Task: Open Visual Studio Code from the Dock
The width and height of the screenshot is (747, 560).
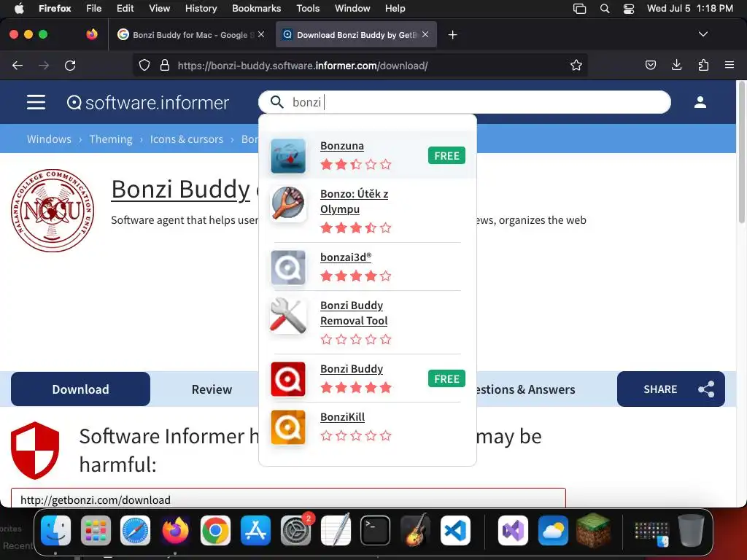Action: pos(455,531)
